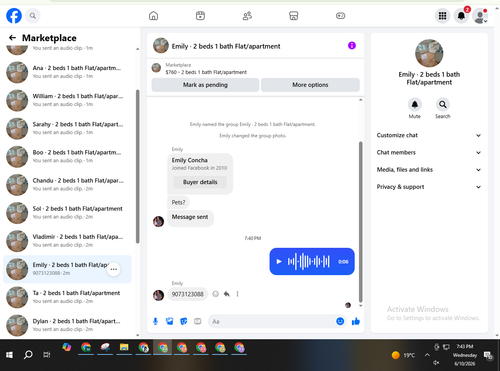
Task: Open the apps grid menu
Action: tap(442, 16)
